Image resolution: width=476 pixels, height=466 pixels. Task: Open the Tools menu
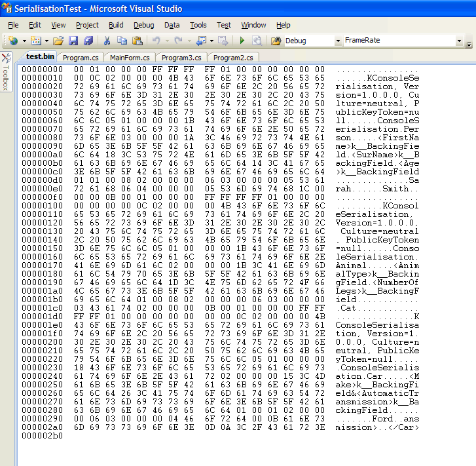198,25
